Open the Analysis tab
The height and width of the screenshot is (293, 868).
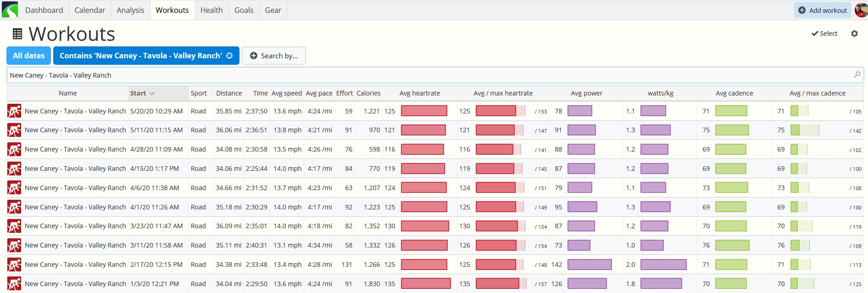tap(130, 10)
